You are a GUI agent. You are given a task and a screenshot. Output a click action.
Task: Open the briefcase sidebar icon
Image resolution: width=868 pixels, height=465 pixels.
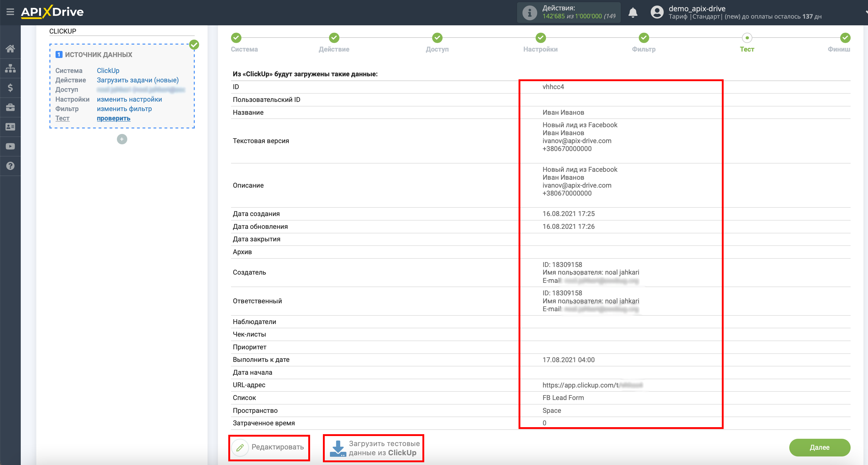pos(10,107)
